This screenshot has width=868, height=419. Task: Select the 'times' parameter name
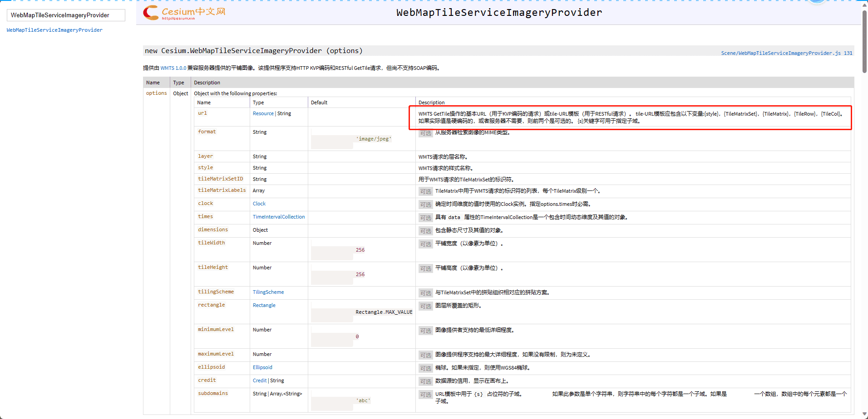tap(205, 216)
